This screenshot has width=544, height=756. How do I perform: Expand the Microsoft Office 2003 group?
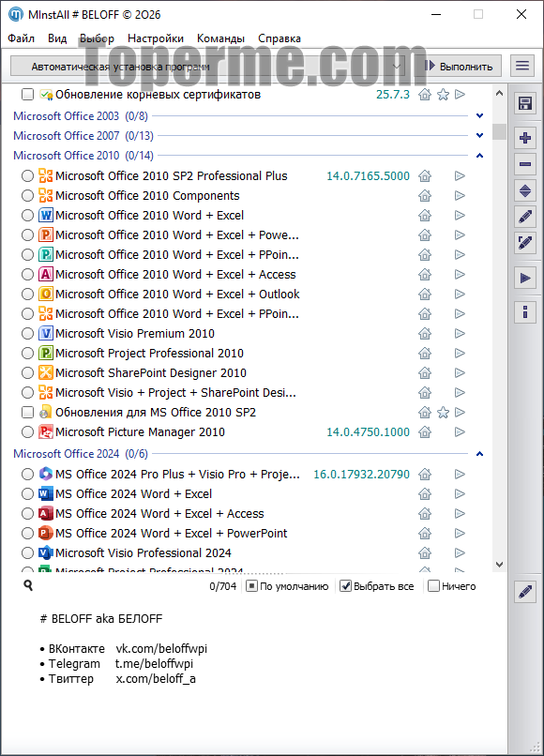pyautogui.click(x=479, y=115)
